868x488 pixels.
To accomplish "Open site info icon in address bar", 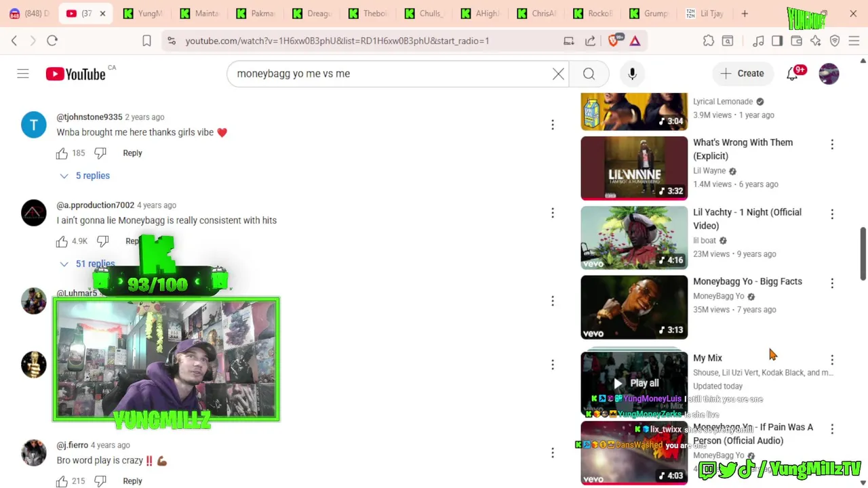I will 172,41.
